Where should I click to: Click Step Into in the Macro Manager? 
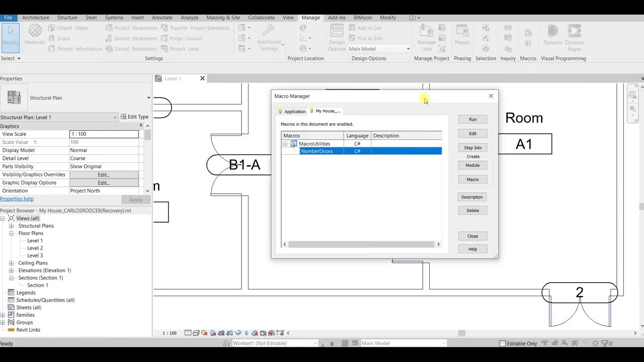(472, 147)
